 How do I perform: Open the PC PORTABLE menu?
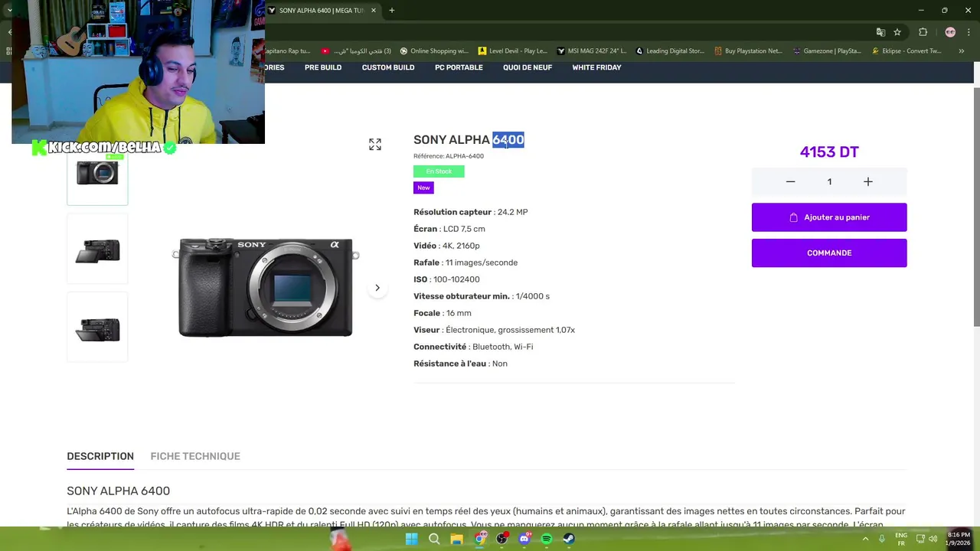point(459,67)
